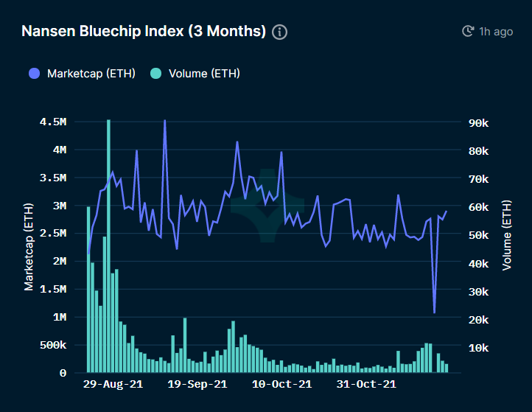Click the '19-Sep-21' x-axis date label
Image resolution: width=532 pixels, height=412 pixels.
tap(197, 384)
